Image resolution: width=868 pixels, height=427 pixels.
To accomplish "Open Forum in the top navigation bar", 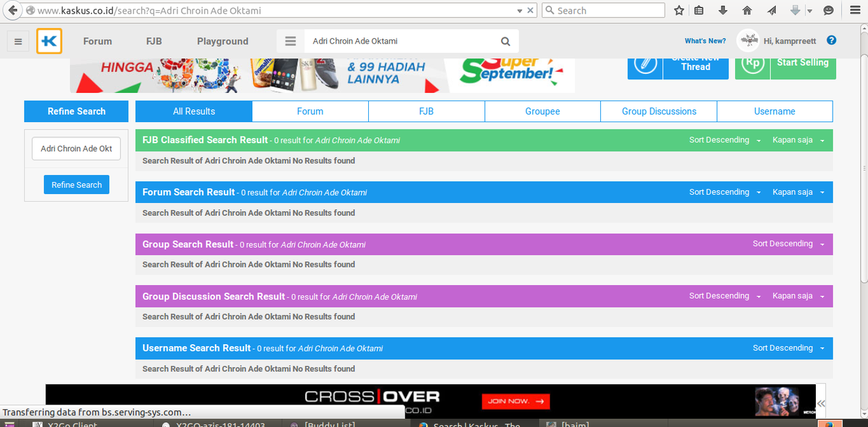I will point(98,41).
